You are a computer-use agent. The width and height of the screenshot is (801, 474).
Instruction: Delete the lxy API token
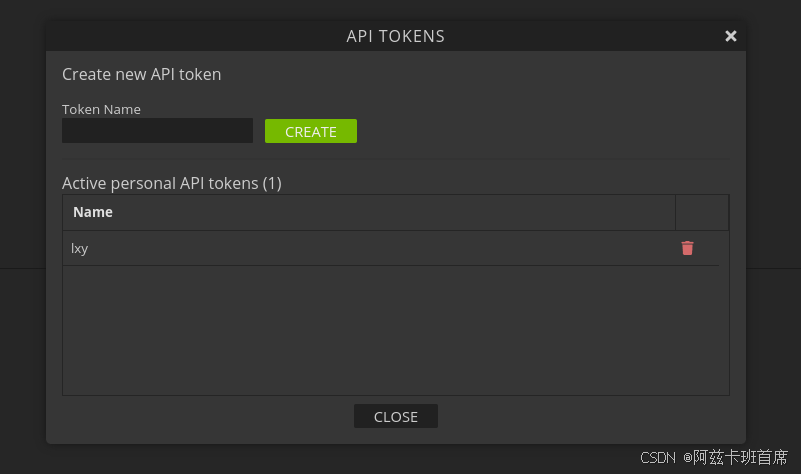(687, 248)
